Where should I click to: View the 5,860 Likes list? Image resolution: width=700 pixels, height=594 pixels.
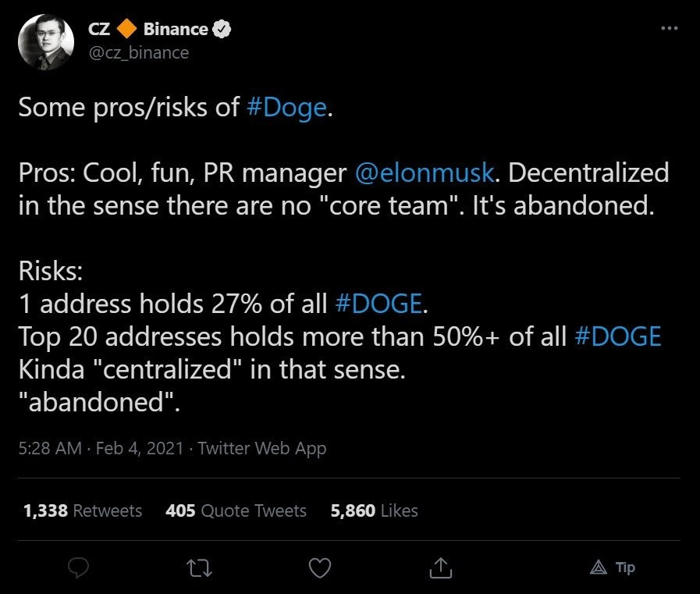click(x=374, y=510)
